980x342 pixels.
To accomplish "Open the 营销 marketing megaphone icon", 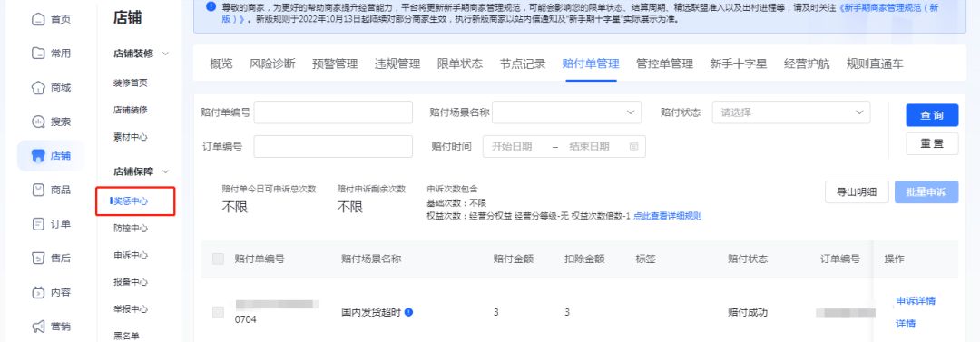I will (38, 326).
